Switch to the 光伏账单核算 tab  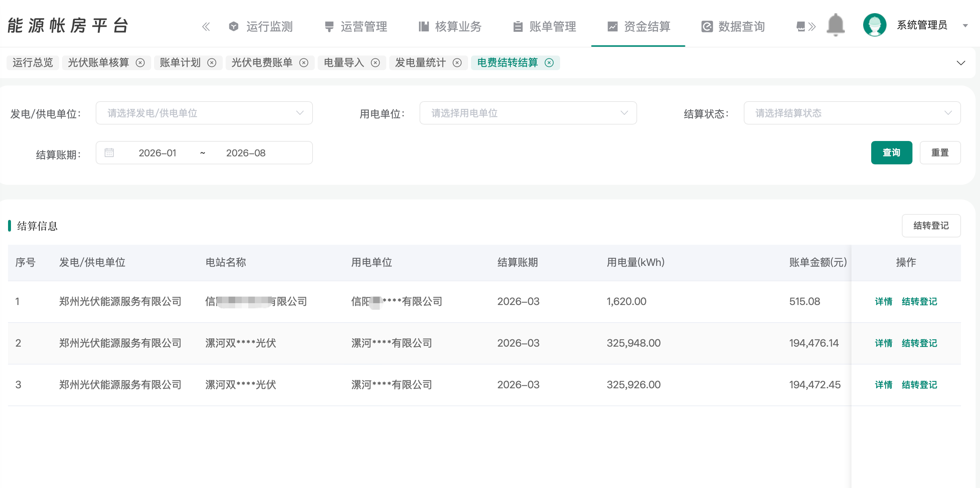point(99,62)
